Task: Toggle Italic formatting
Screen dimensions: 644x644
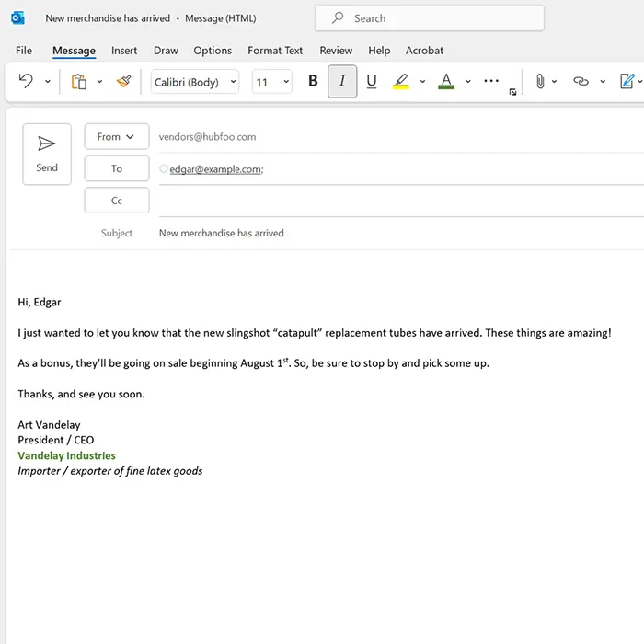Action: pos(342,81)
